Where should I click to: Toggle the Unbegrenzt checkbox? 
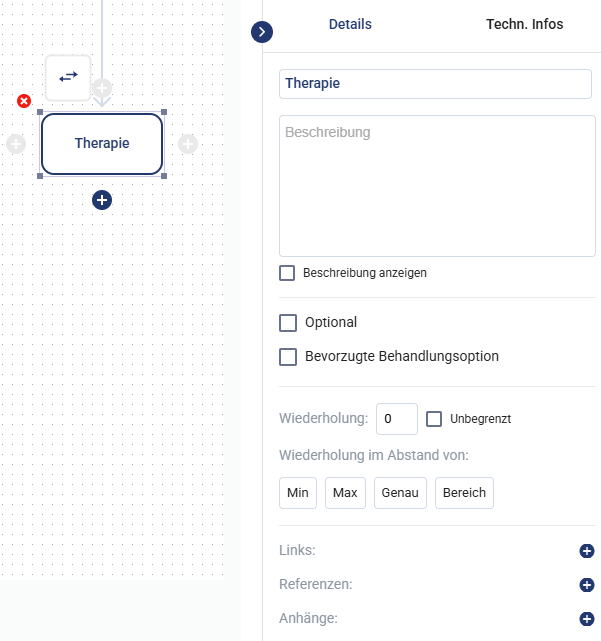coord(434,419)
